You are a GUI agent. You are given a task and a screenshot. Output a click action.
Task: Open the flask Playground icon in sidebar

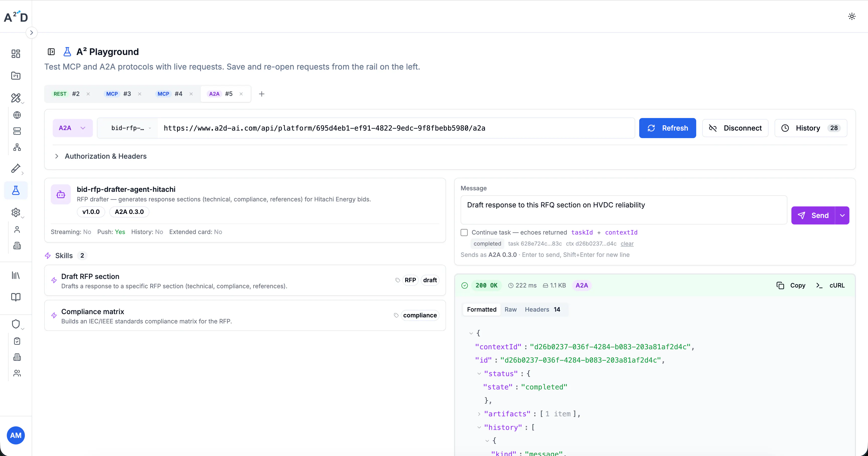[x=16, y=190]
